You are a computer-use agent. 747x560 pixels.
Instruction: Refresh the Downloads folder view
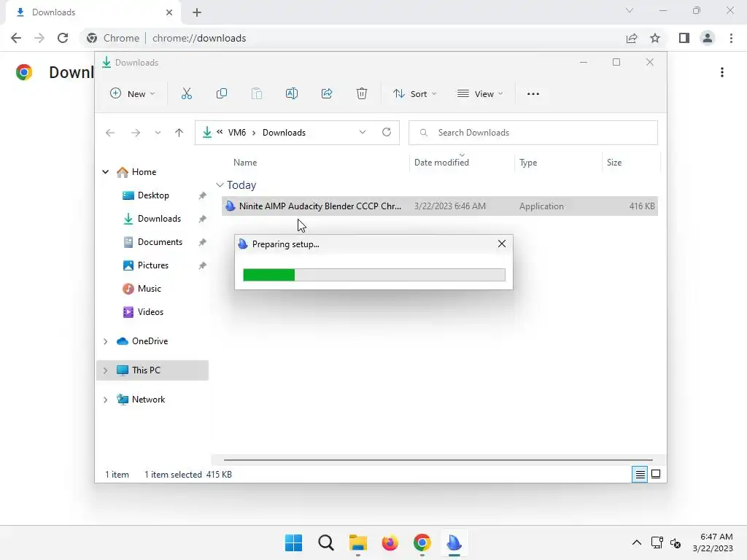click(x=387, y=132)
